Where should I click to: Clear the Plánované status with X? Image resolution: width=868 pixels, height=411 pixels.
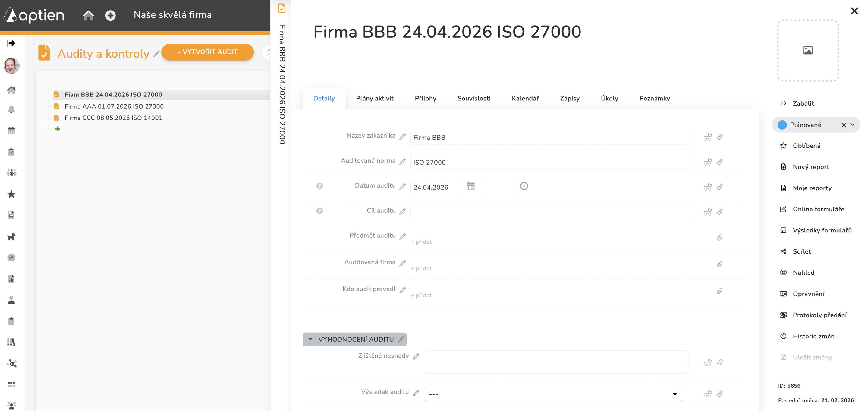pos(843,125)
